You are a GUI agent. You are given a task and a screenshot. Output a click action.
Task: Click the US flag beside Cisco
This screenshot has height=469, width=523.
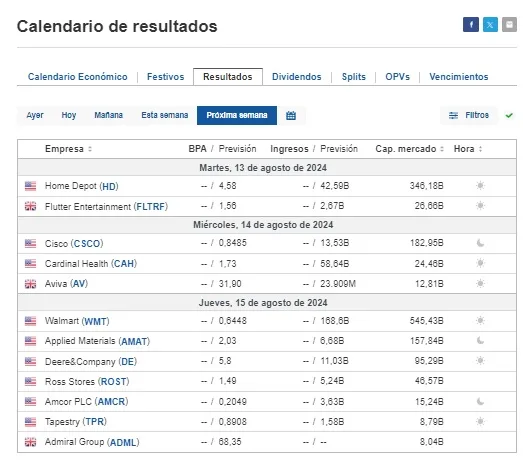pyautogui.click(x=30, y=244)
